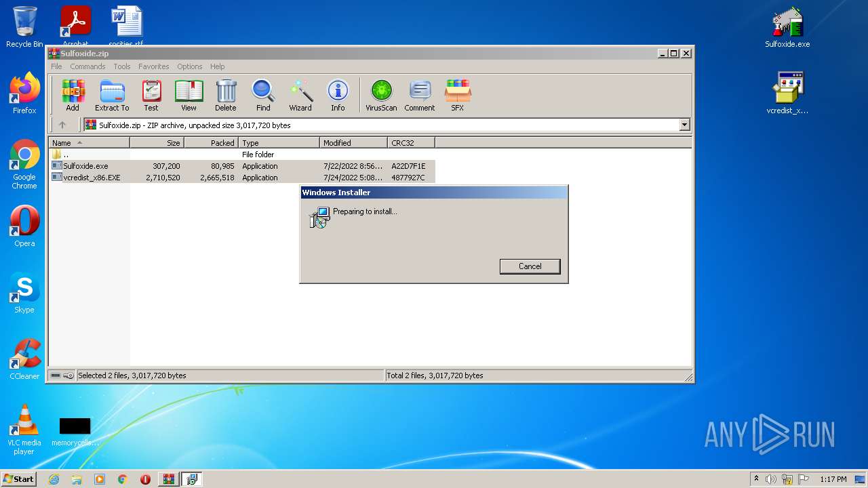Sort files by CRC32 column
Image resolution: width=868 pixels, height=488 pixels.
point(411,143)
